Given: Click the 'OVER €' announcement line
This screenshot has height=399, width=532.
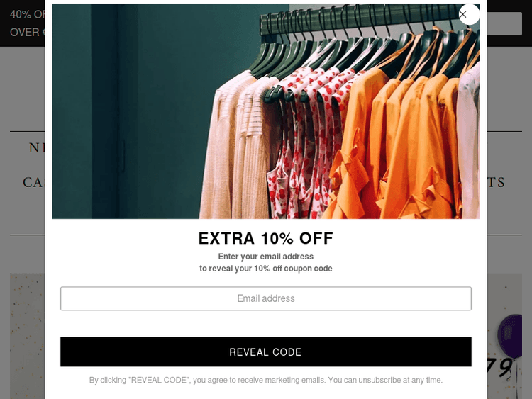Looking at the screenshot, I should [x=28, y=32].
